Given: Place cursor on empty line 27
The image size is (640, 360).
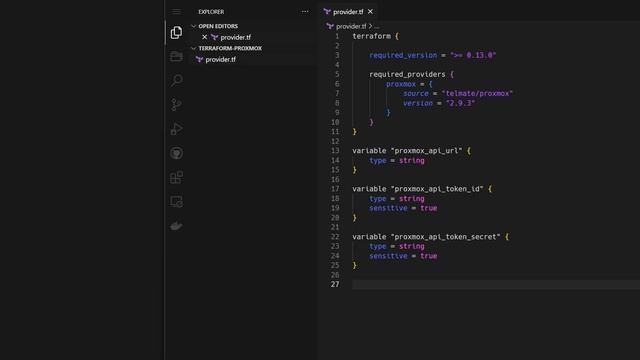Looking at the screenshot, I should click(x=496, y=284).
